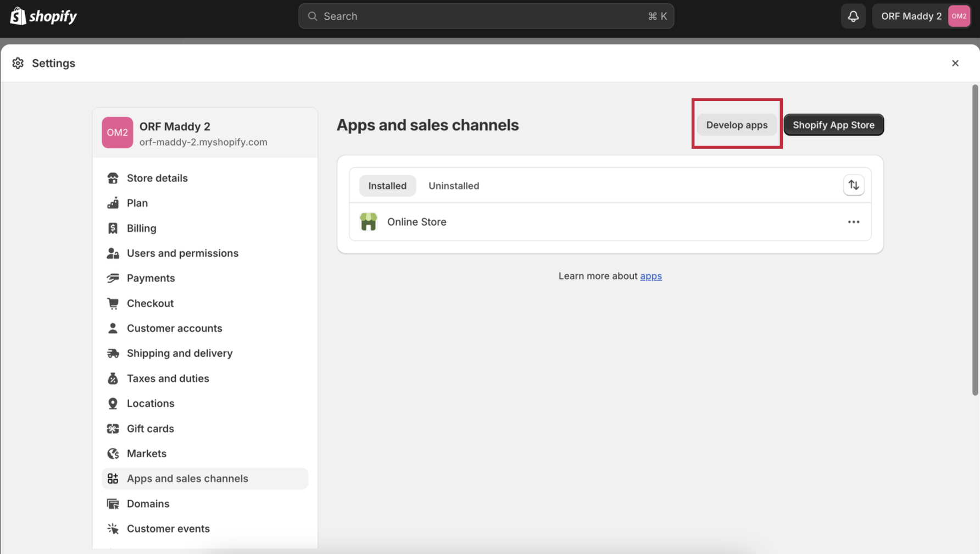This screenshot has height=554, width=980.
Task: Click the Users and permissions icon
Action: [113, 253]
